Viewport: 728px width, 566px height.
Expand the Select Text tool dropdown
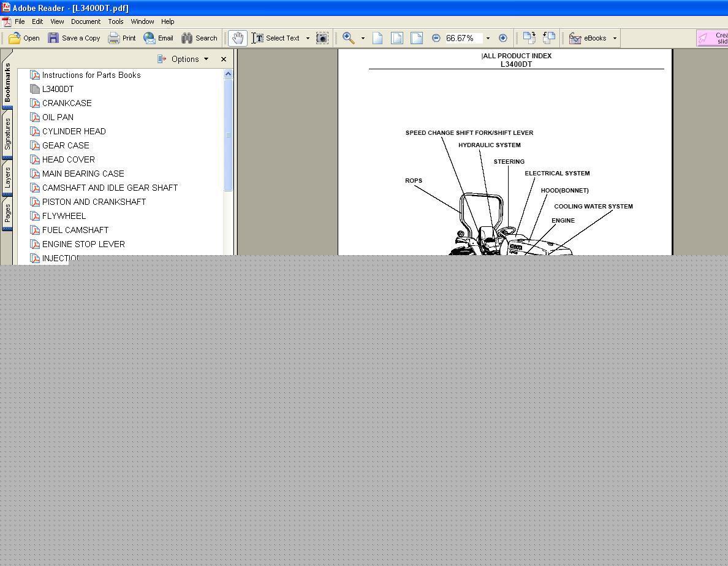click(308, 38)
